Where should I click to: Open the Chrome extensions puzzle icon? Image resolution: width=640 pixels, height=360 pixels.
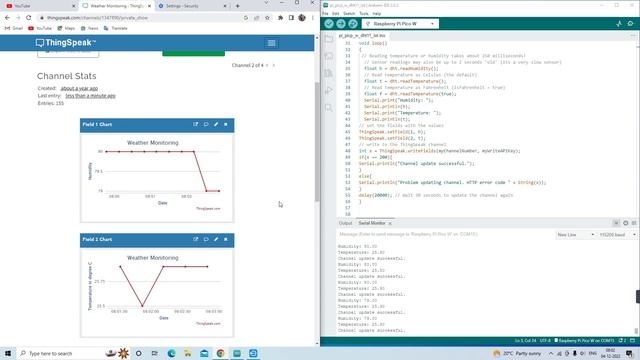[280, 18]
